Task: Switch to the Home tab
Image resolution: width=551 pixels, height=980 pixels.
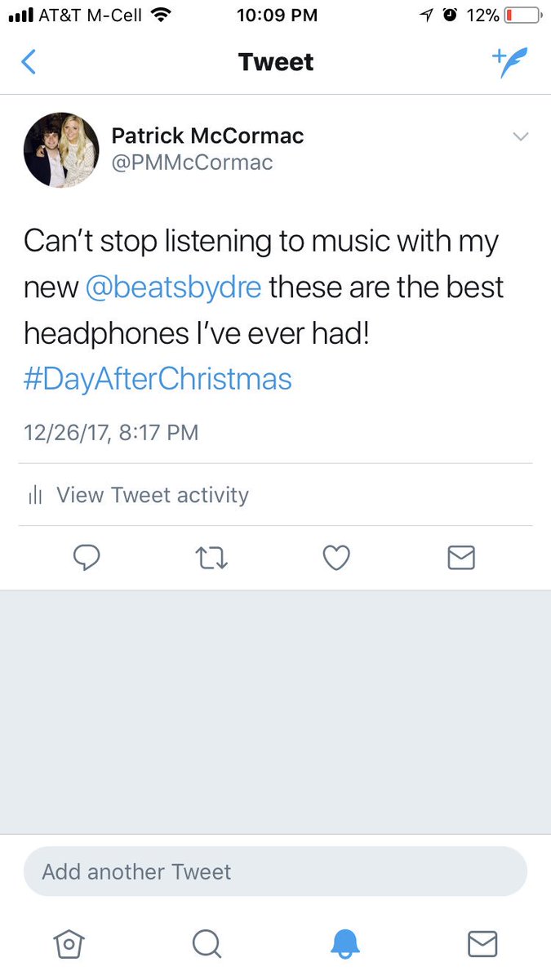Action: [69, 944]
